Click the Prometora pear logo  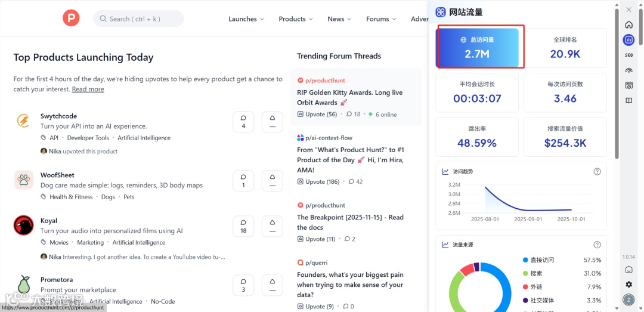tap(23, 285)
